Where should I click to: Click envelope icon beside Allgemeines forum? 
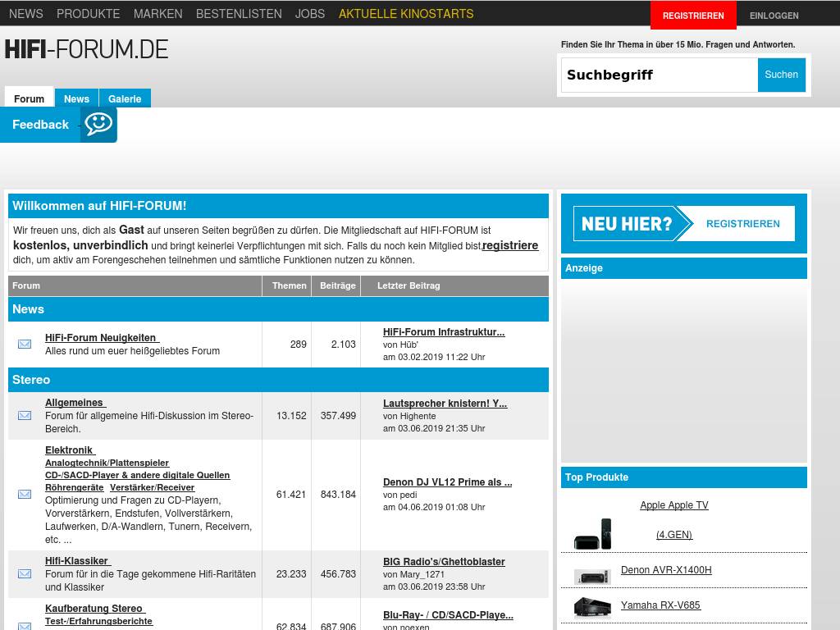25,416
